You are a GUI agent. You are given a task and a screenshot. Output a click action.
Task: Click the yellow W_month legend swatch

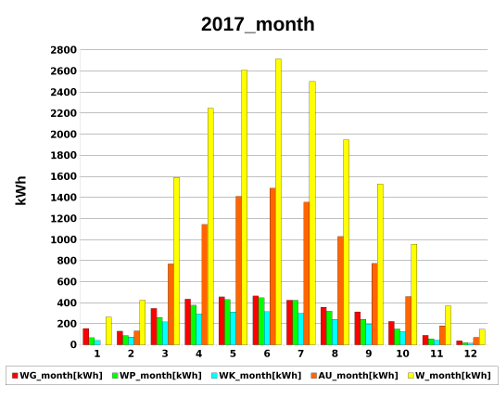click(x=411, y=376)
